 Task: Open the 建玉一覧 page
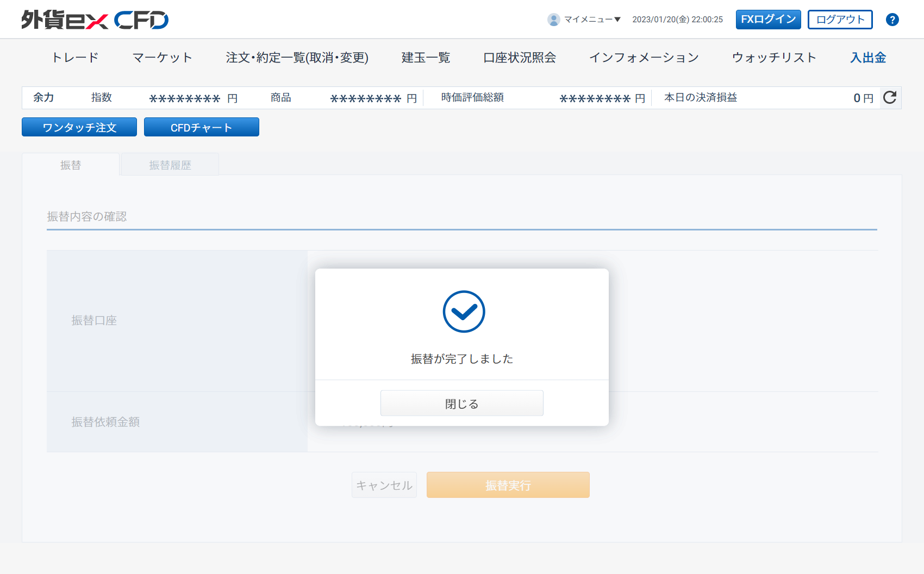[x=426, y=58]
